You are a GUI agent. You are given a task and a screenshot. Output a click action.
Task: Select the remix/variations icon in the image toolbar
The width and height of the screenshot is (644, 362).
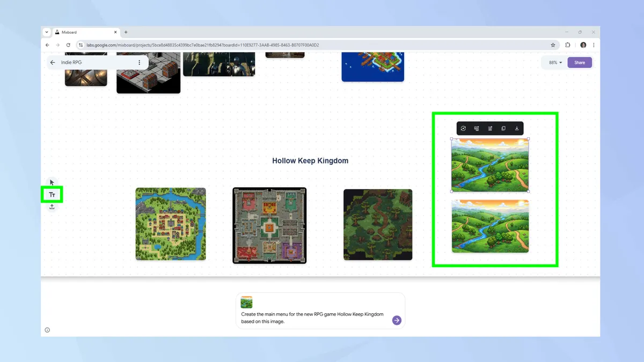coord(477,128)
